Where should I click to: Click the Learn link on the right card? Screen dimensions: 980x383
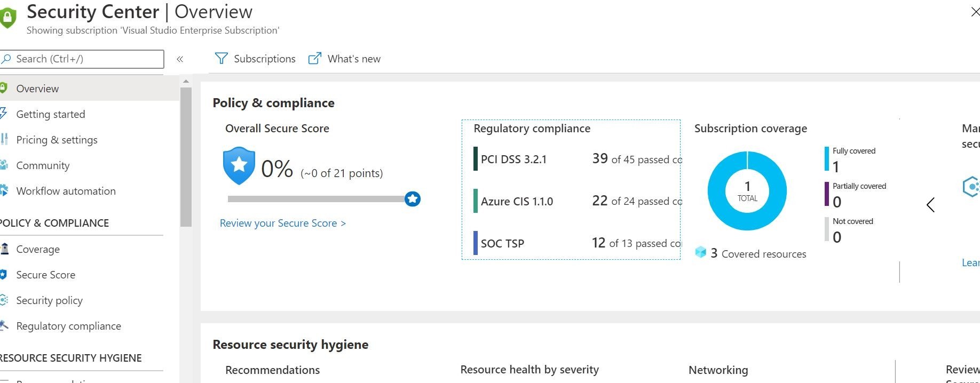coord(970,262)
